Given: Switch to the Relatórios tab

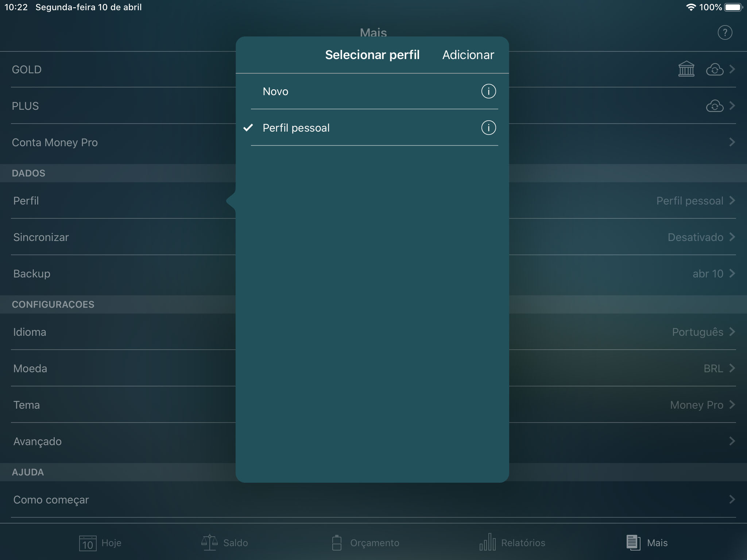Looking at the screenshot, I should [512, 542].
